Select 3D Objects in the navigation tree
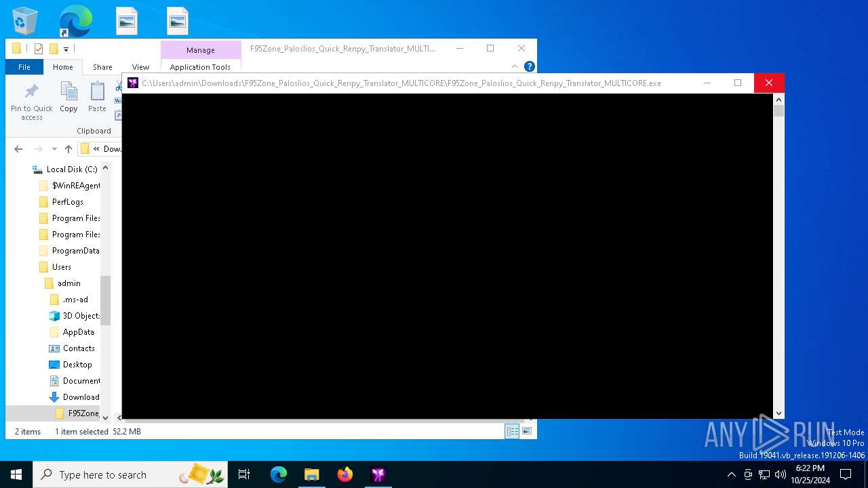Screen dimensions: 868x488 pos(81,316)
